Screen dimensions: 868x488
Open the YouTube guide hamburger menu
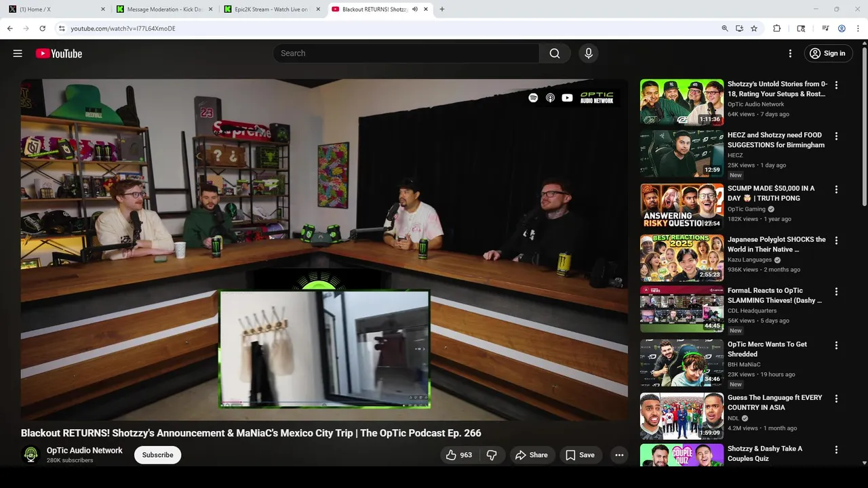click(x=18, y=54)
